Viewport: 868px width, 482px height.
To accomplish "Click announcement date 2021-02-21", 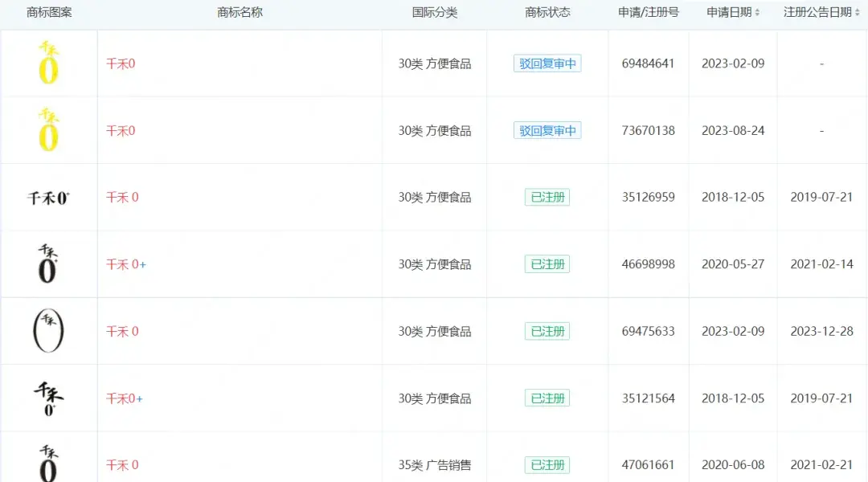I will coord(821,465).
